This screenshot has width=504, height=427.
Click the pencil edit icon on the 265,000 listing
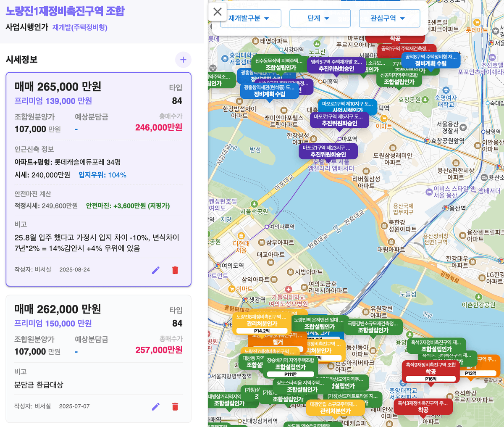pos(156,270)
